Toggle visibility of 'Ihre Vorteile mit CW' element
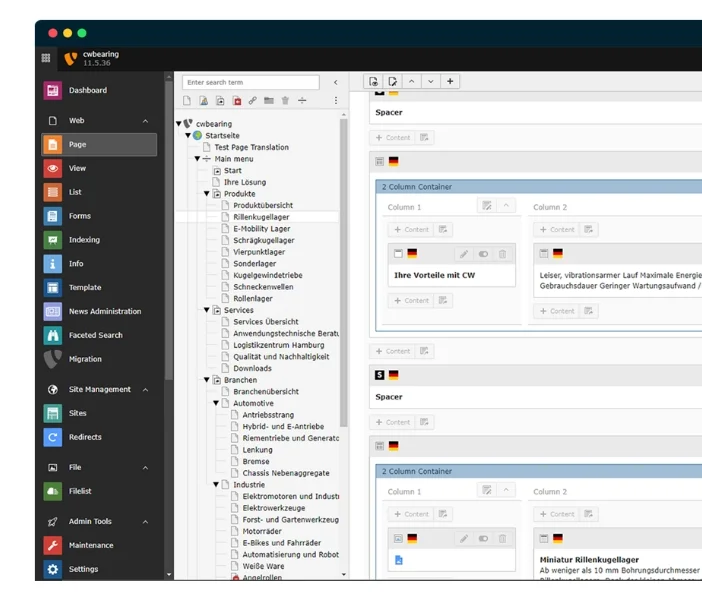702x608 pixels. click(x=483, y=254)
